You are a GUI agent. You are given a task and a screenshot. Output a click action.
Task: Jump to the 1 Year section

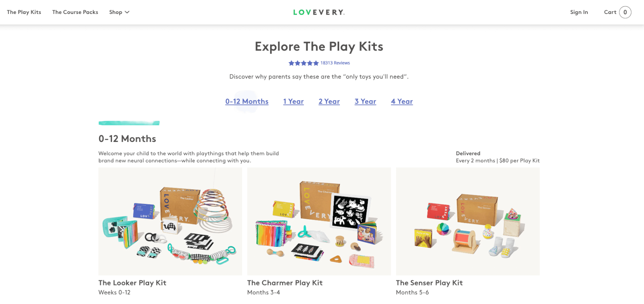(293, 102)
